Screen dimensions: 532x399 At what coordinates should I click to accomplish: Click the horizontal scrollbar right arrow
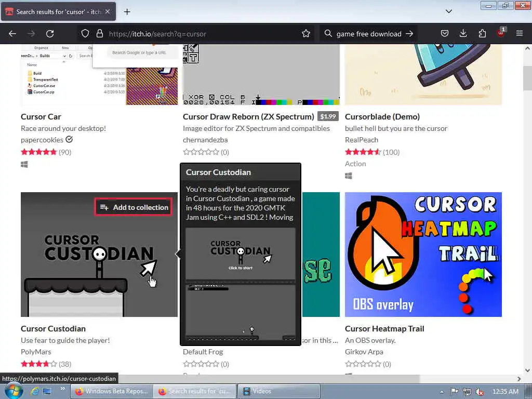(519, 379)
